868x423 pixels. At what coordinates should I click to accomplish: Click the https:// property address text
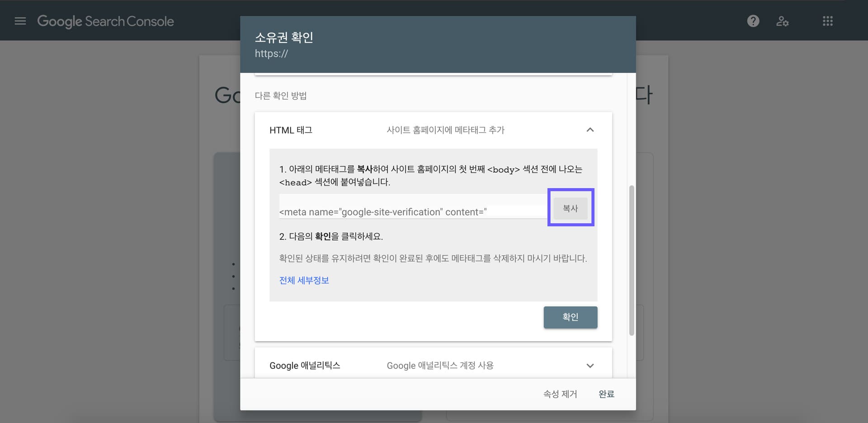tap(271, 53)
